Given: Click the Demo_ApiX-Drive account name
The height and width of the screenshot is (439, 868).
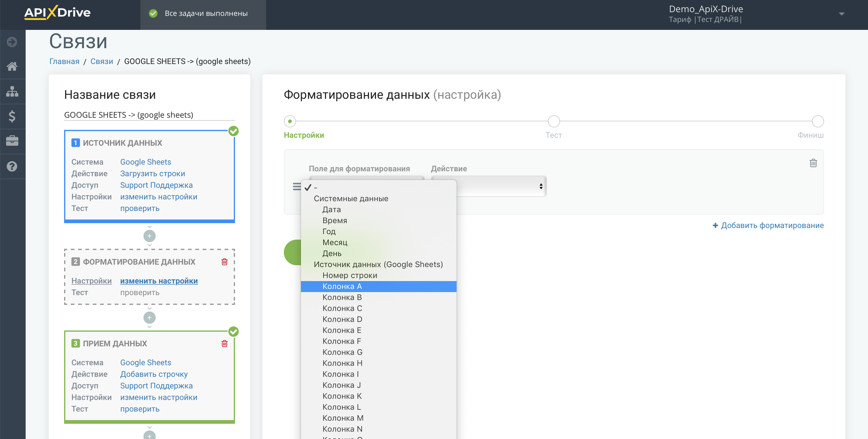Looking at the screenshot, I should coord(706,9).
